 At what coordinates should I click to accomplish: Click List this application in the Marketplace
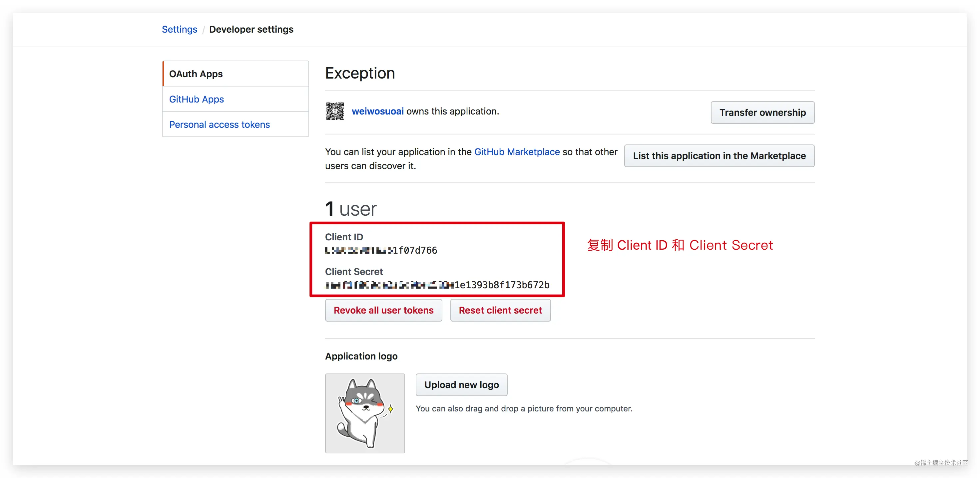719,155
